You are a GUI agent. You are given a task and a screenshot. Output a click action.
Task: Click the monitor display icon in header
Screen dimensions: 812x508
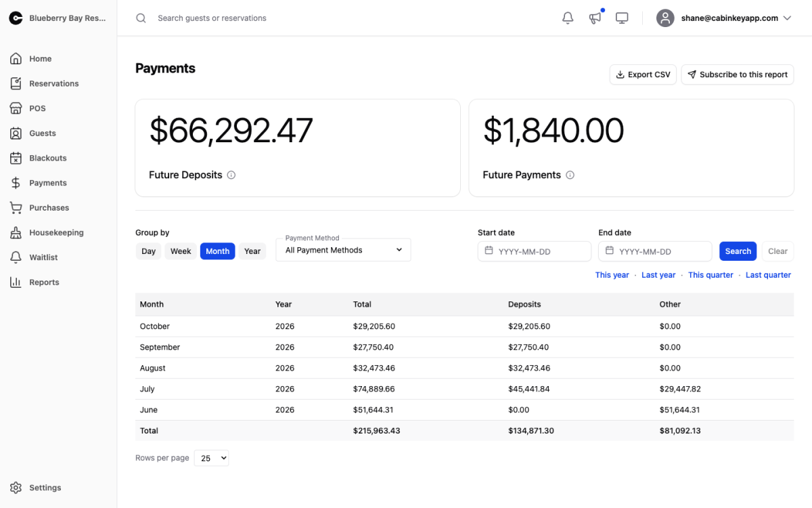click(622, 18)
